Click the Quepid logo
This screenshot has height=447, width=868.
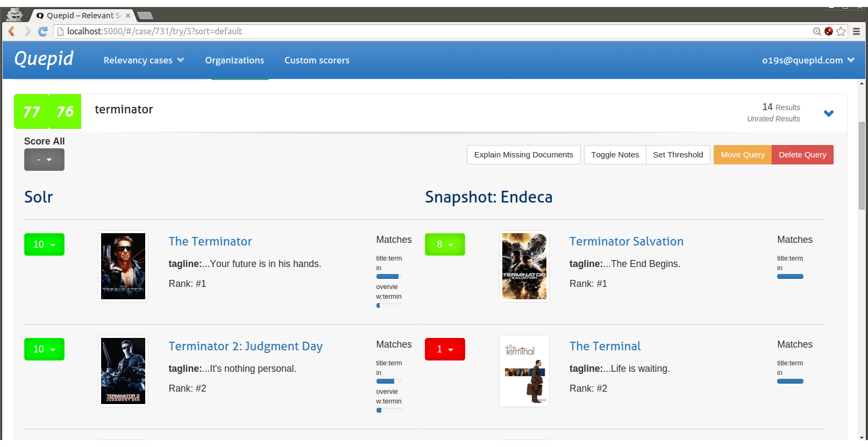[44, 59]
